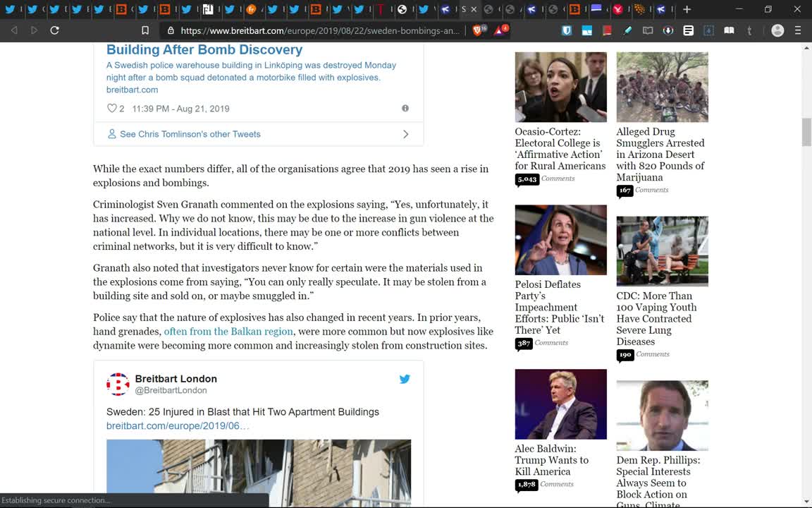This screenshot has width=812, height=508.
Task: Activate the teal highlighter extension
Action: coord(627,30)
